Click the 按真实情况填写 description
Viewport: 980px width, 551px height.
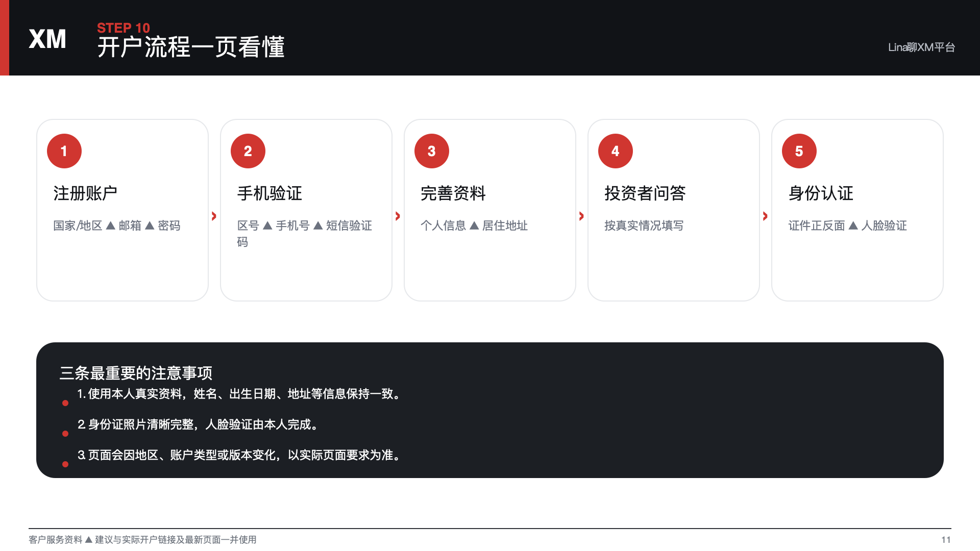(644, 226)
